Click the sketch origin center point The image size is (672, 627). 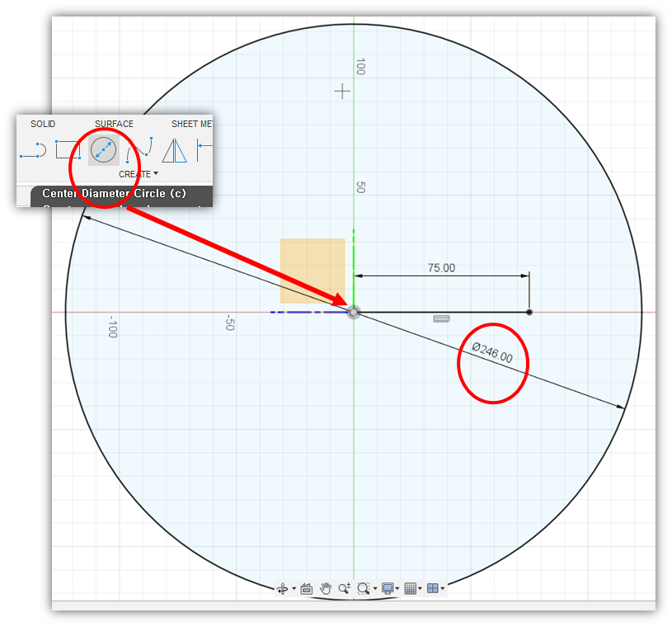[354, 312]
